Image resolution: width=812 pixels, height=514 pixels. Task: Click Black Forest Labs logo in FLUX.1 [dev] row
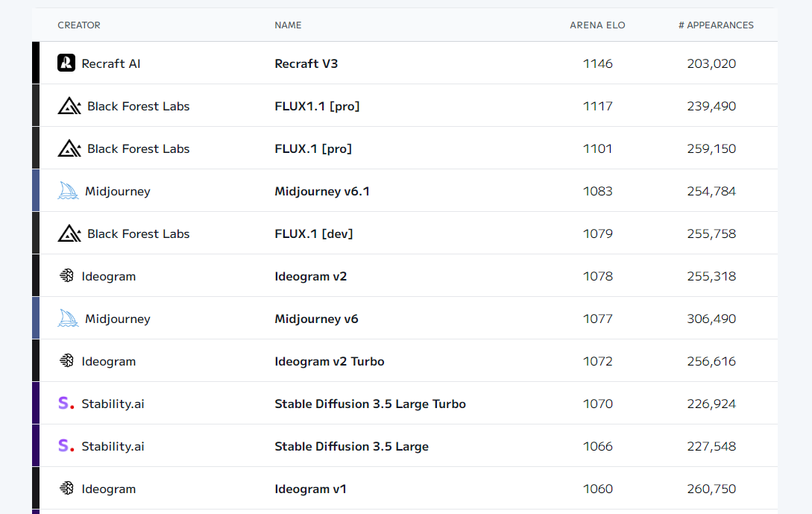(x=69, y=234)
